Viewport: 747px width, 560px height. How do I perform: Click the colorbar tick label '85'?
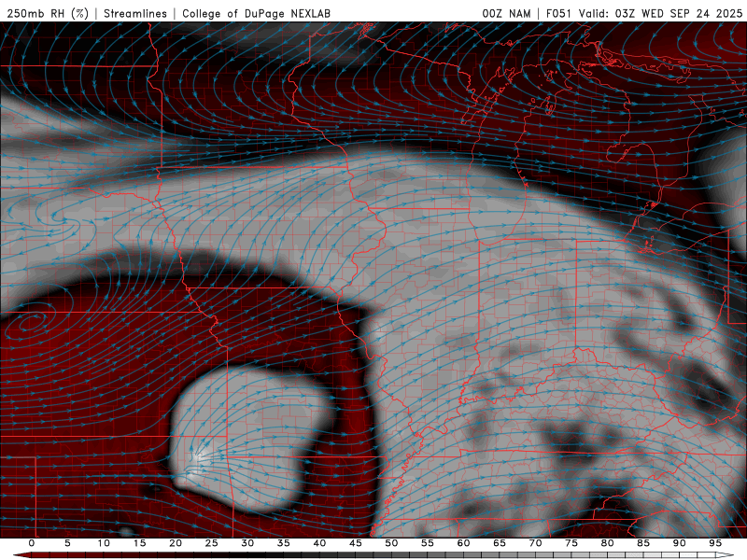point(643,543)
